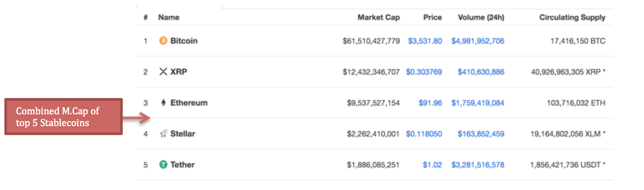Click rank number 2 in XRP row
This screenshot has height=190, width=644.
[x=145, y=72]
